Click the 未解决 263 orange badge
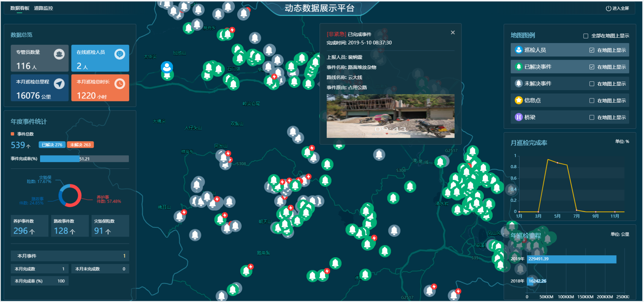This screenshot has height=302, width=644. (x=80, y=145)
